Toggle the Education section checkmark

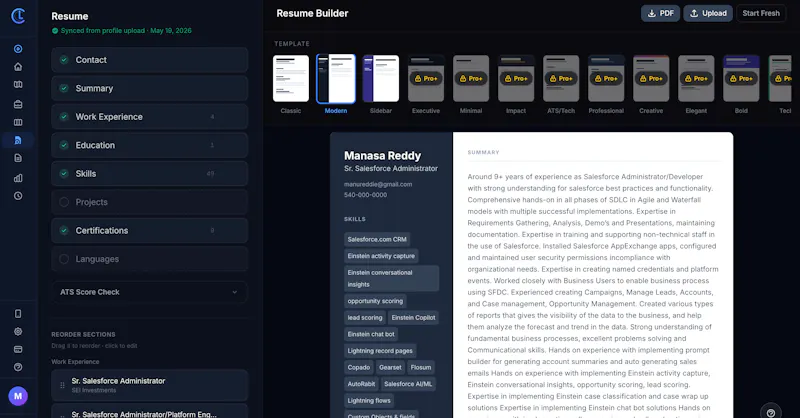(64, 145)
